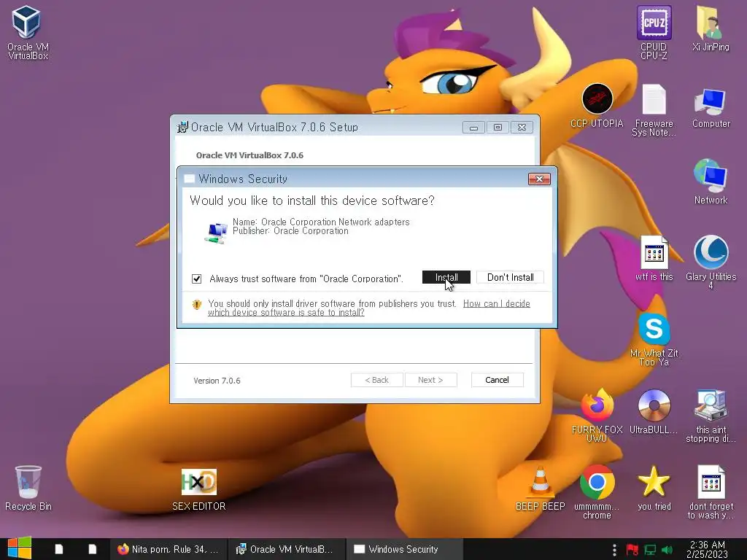This screenshot has height=560, width=747.
Task: Click Install in Windows Security dialog
Action: click(x=446, y=277)
